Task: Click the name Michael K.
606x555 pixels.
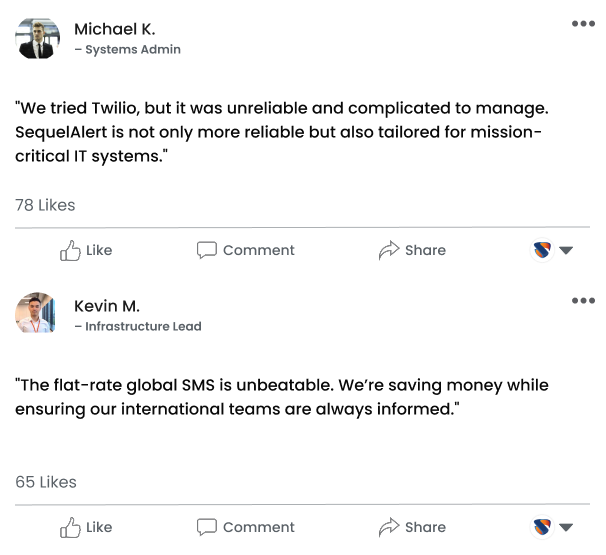Action: coord(114,29)
